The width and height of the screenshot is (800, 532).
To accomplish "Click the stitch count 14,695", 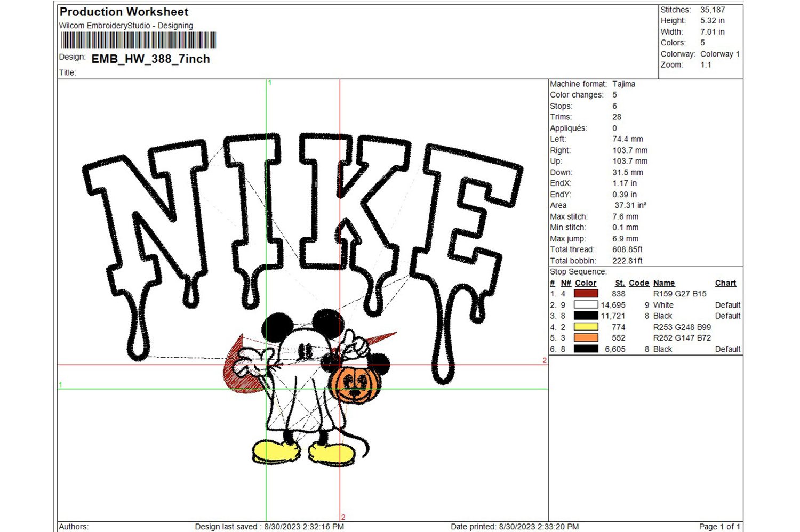I will tap(613, 305).
